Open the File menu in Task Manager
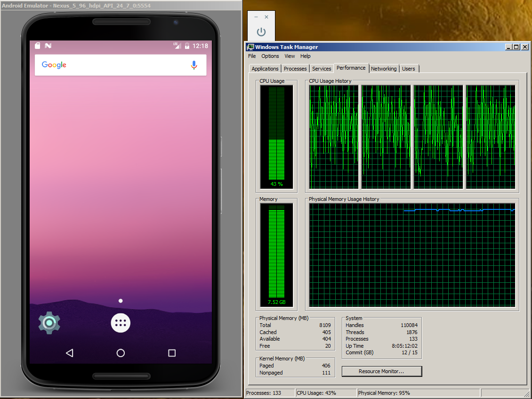Screen dimensions: 532x399 pyautogui.click(x=252, y=56)
